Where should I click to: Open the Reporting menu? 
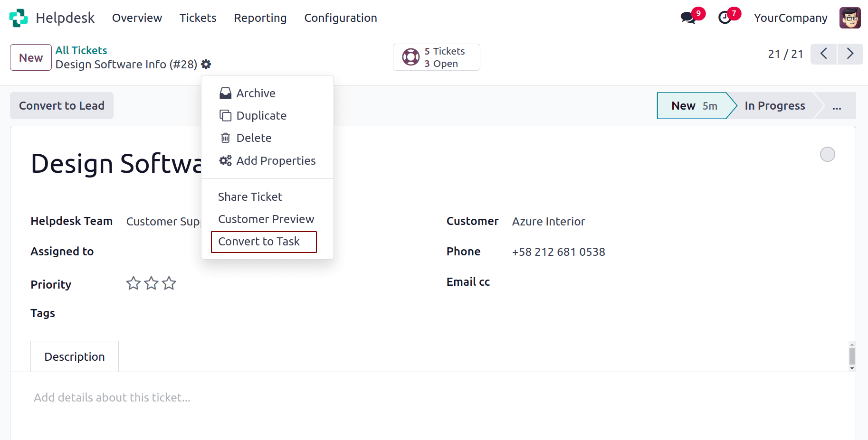click(x=260, y=18)
